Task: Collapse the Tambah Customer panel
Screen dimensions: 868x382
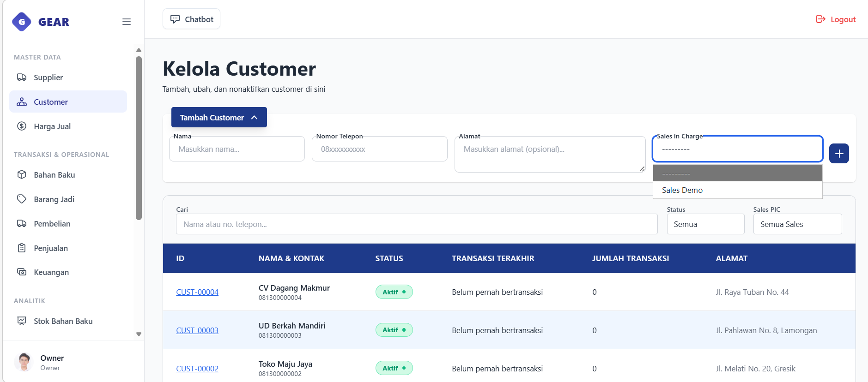Action: (x=219, y=117)
